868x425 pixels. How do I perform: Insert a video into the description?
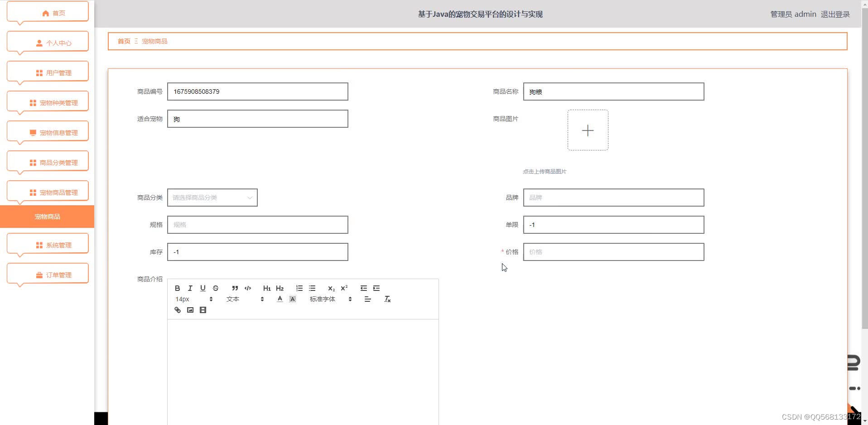[203, 310]
